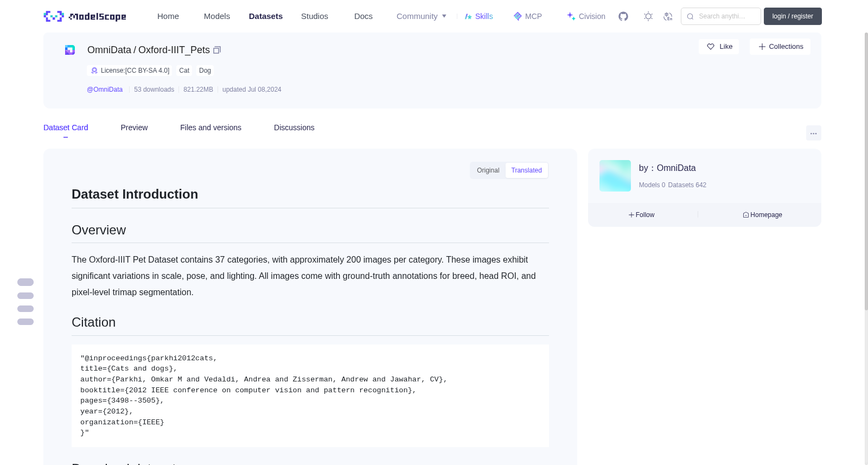Image resolution: width=868 pixels, height=465 pixels.
Task: Open the Skills page
Action: click(x=478, y=16)
